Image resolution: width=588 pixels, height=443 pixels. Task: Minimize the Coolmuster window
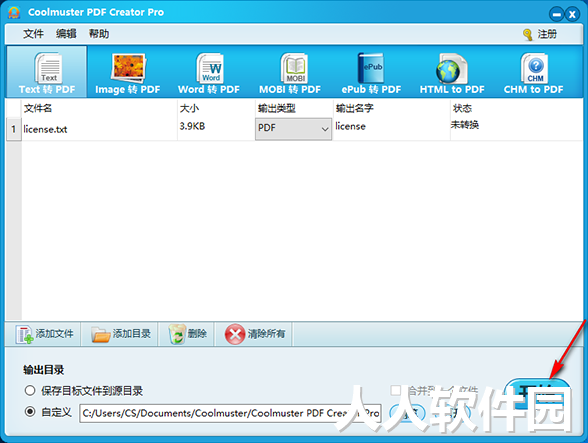pos(556,15)
